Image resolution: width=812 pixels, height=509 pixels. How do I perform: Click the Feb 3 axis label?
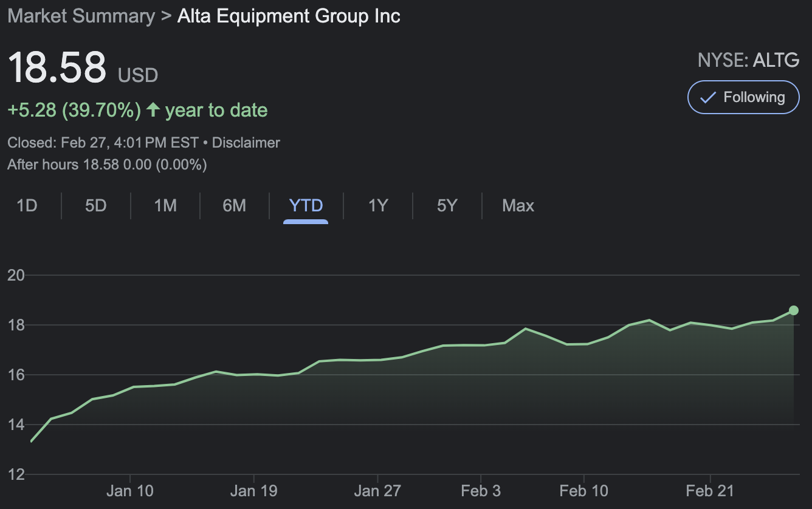coord(481,491)
